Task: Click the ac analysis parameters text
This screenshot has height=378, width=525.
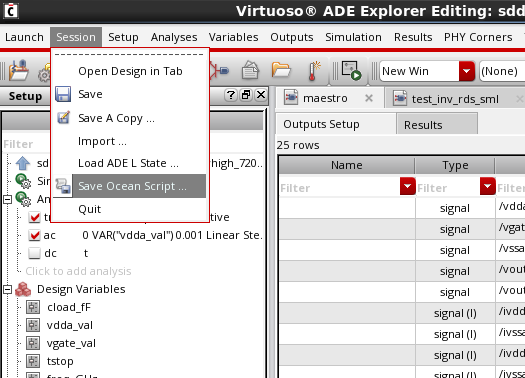Action: tap(172, 235)
